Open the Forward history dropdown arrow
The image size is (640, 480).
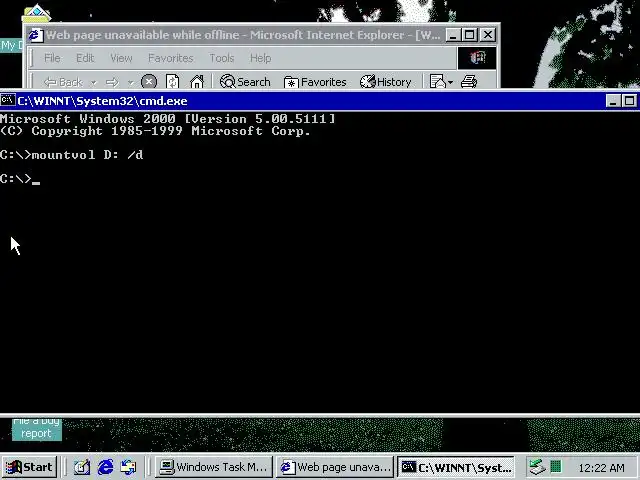tap(131, 82)
